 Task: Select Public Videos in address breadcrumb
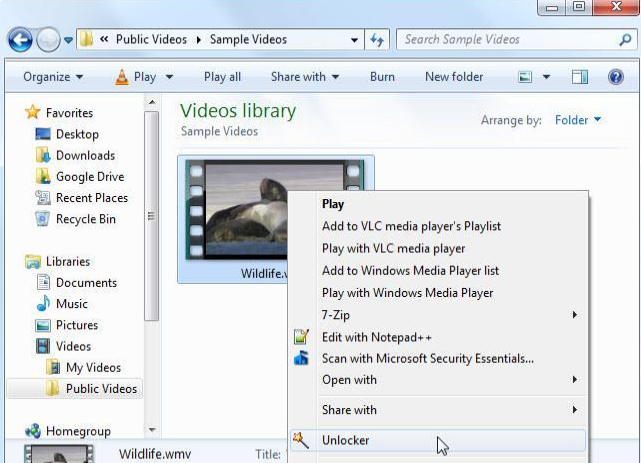(151, 39)
